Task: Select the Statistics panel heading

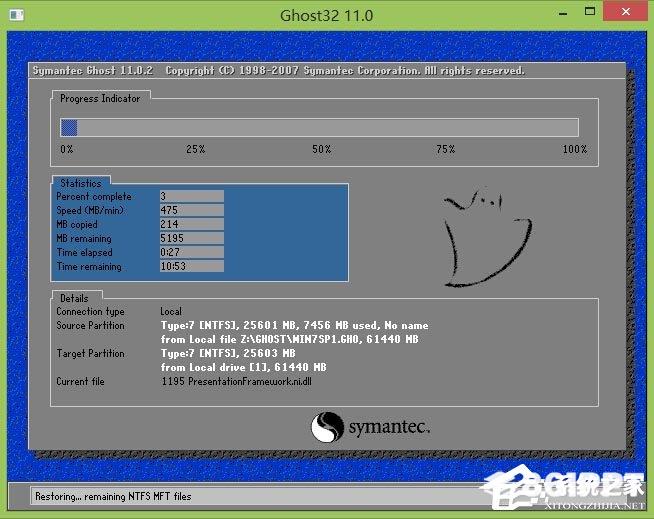Action: (81, 183)
